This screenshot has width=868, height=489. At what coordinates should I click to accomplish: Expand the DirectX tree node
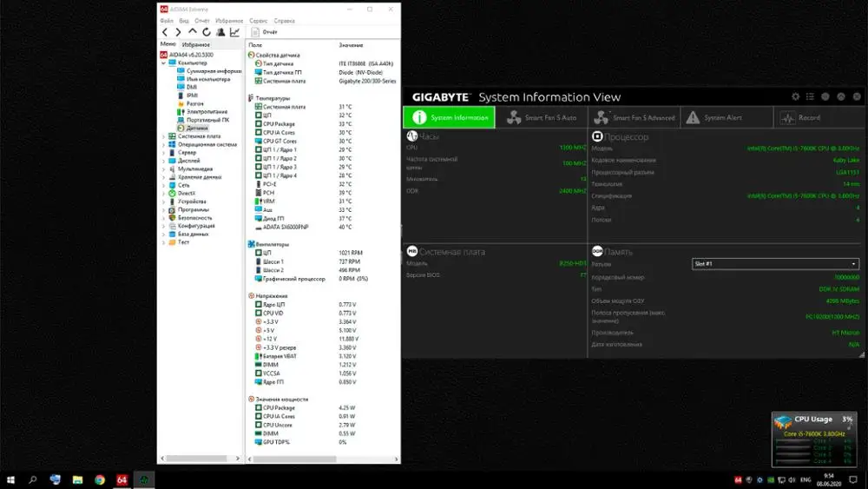pyautogui.click(x=164, y=194)
